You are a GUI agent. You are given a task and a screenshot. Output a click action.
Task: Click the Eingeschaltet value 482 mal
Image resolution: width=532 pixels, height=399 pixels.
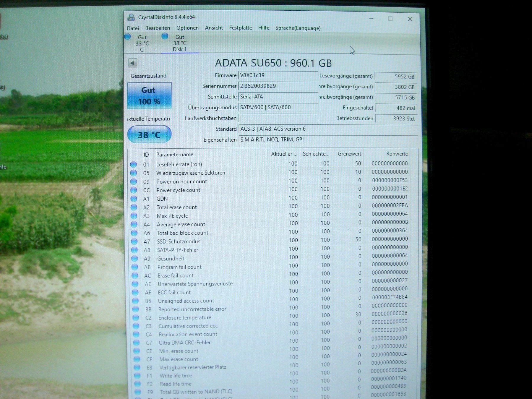tap(396, 108)
